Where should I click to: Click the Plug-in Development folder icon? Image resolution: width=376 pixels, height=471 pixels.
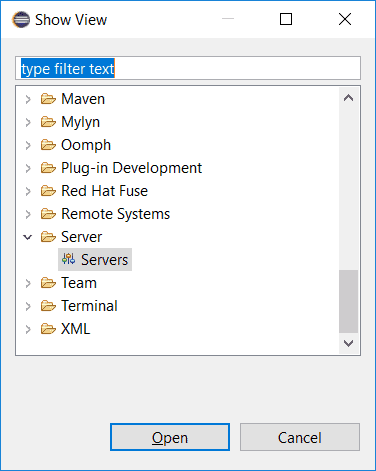(x=48, y=168)
